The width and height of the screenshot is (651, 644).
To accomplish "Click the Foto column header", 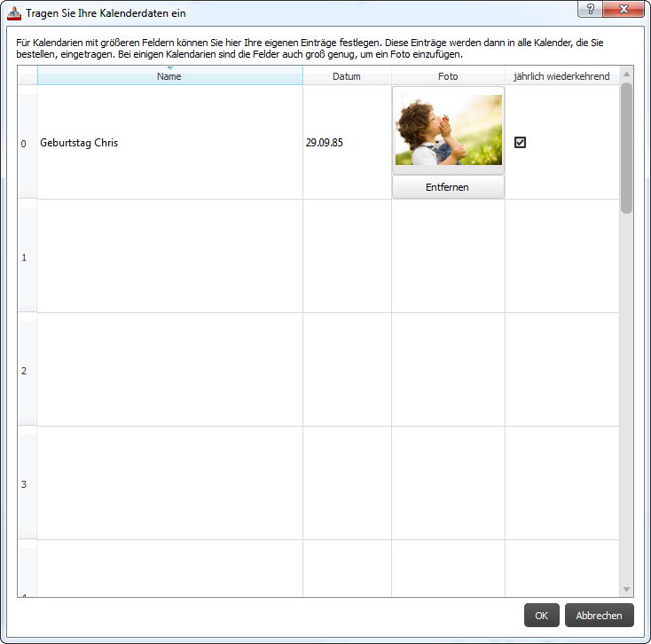I will click(x=448, y=76).
